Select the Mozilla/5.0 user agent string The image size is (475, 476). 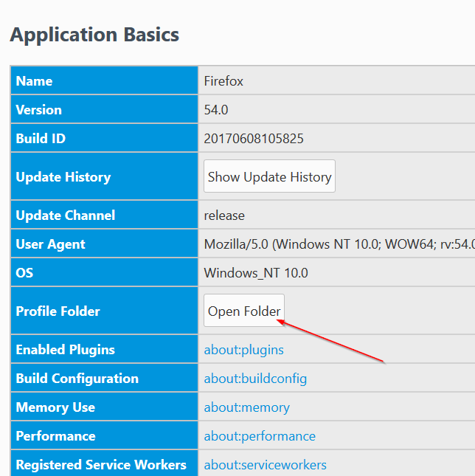point(339,244)
